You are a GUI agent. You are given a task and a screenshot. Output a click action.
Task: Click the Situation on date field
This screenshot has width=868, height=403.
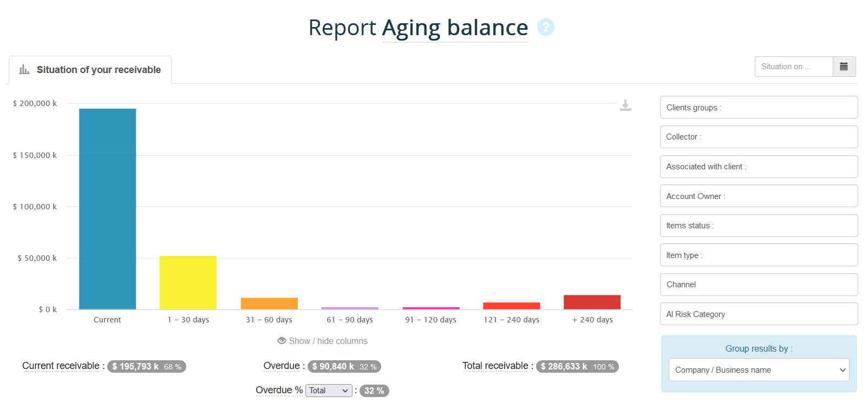pyautogui.click(x=793, y=67)
